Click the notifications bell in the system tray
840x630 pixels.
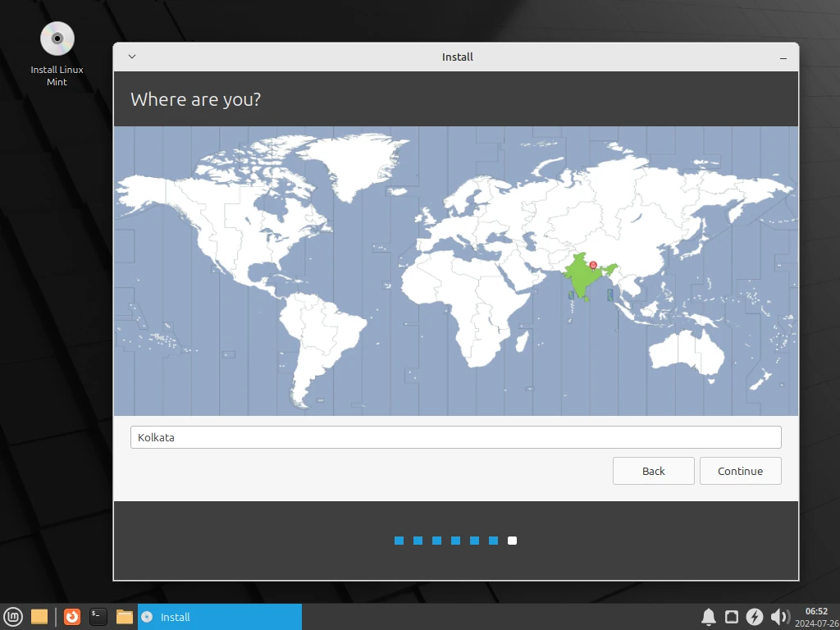[709, 617]
